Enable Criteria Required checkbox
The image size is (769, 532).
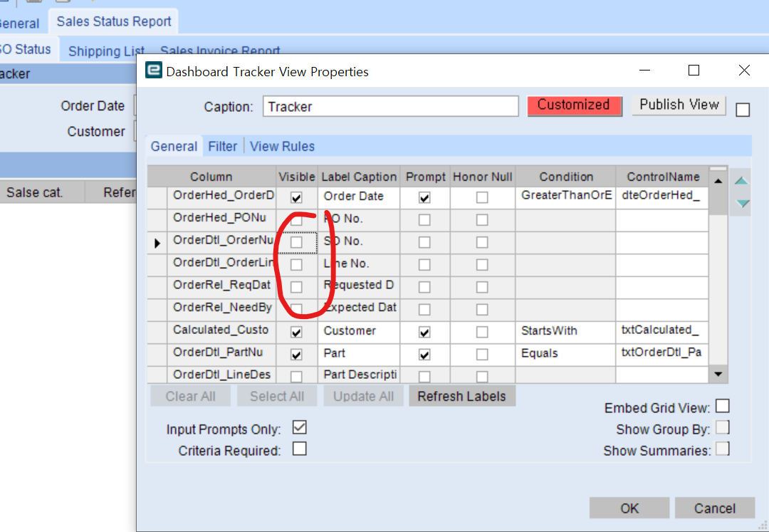click(x=300, y=449)
